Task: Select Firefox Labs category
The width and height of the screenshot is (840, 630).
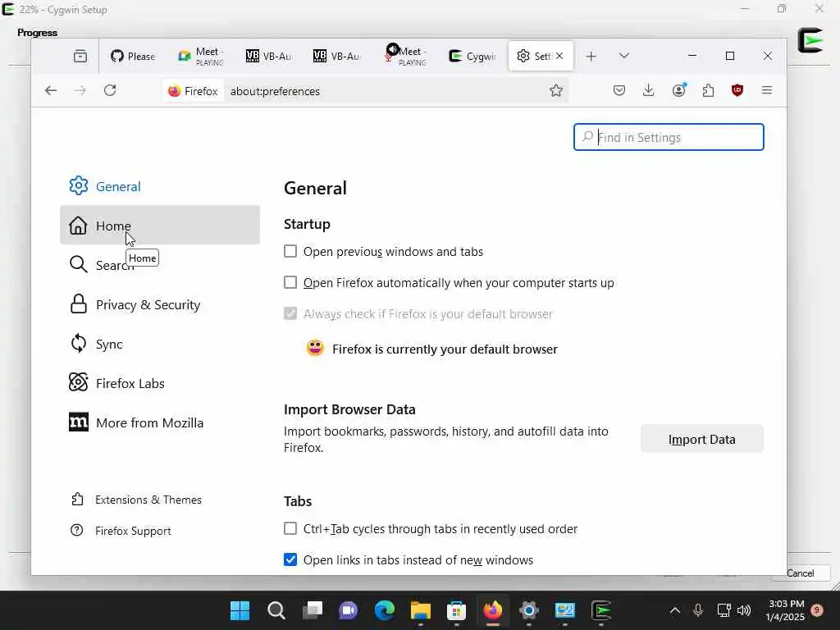Action: (x=160, y=383)
